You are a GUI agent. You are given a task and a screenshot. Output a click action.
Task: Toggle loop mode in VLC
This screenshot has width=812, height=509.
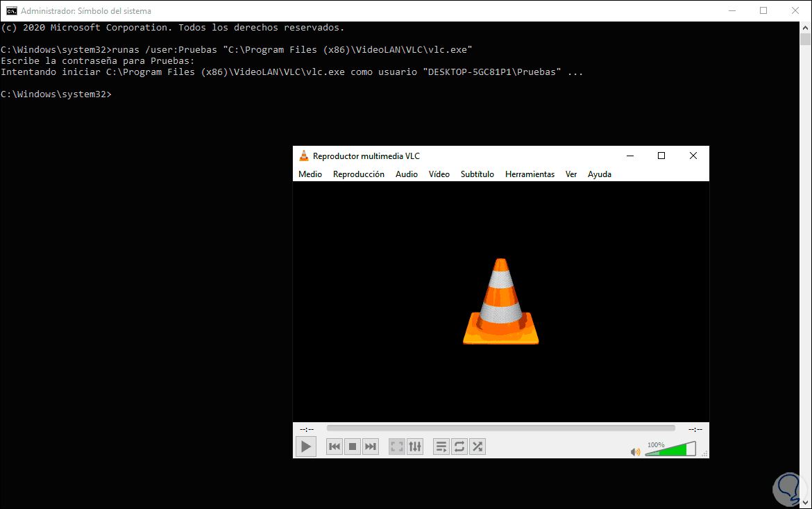(459, 447)
